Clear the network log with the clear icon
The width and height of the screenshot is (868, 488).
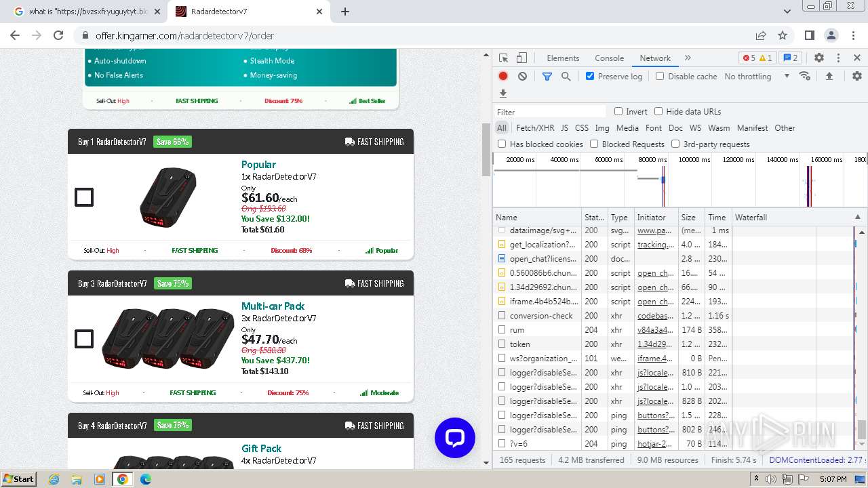click(522, 77)
